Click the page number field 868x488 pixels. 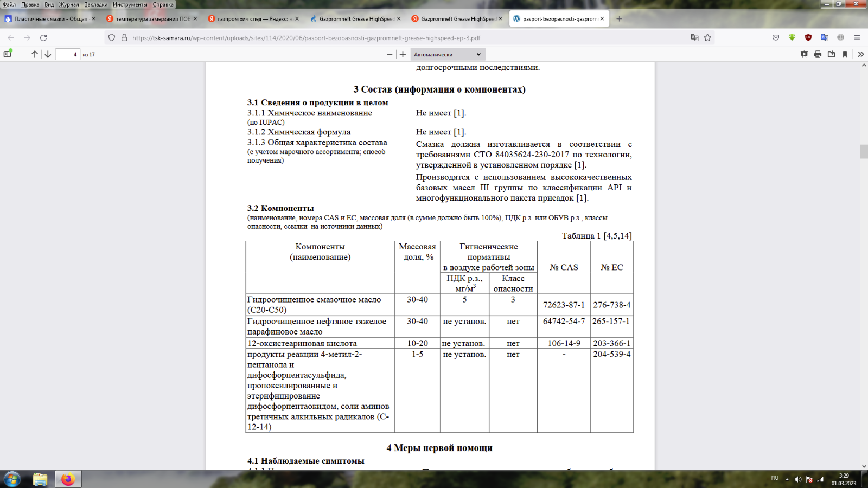[x=67, y=54]
